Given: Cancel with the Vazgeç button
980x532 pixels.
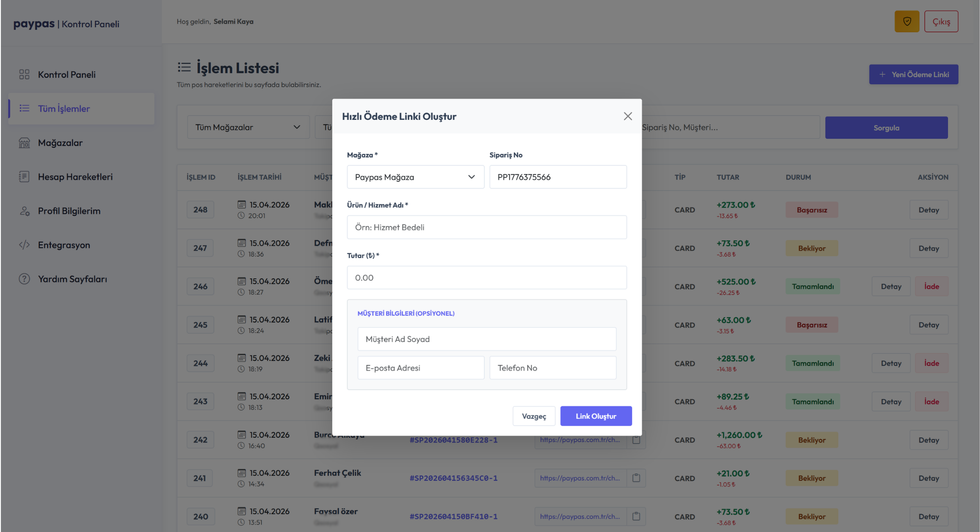Looking at the screenshot, I should tap(534, 416).
